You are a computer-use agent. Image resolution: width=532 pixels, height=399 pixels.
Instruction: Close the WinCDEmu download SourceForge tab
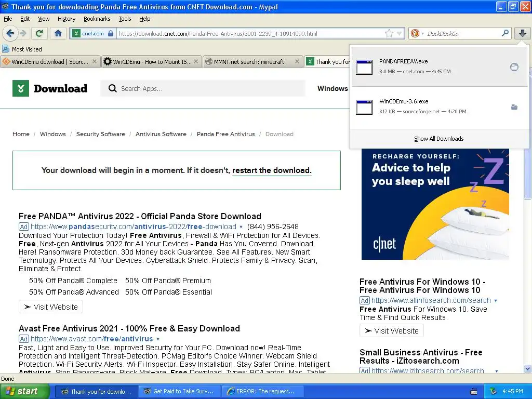pyautogui.click(x=95, y=61)
